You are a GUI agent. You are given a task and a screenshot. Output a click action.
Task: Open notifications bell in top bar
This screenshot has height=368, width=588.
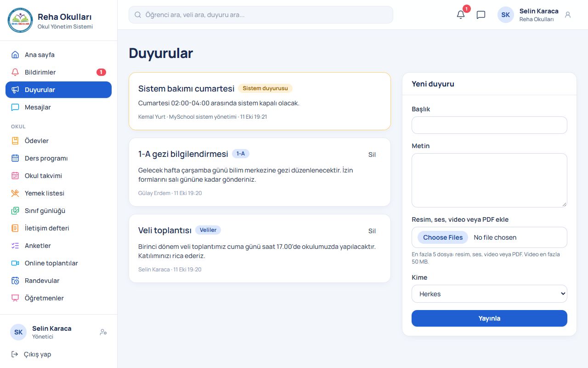(461, 15)
